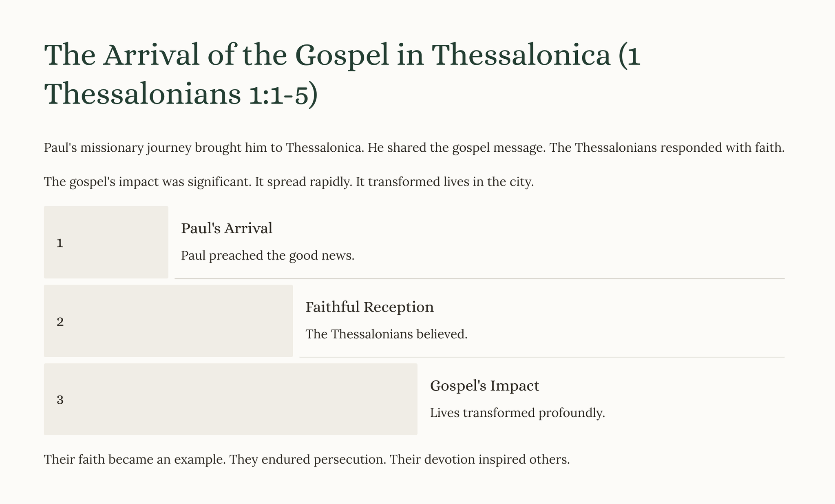
Task: Click 'Their devotion inspired others.' sentence
Action: coord(479,460)
